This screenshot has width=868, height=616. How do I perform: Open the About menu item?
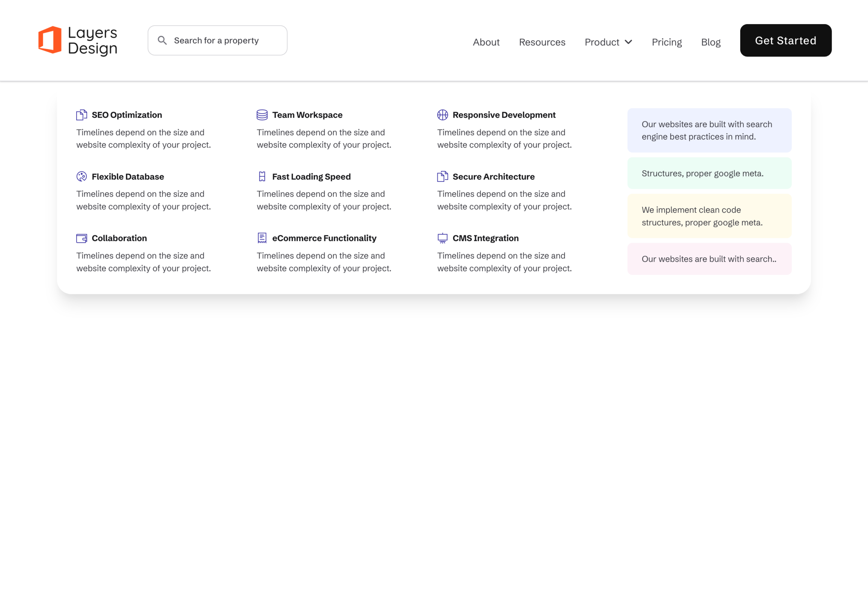(x=486, y=42)
